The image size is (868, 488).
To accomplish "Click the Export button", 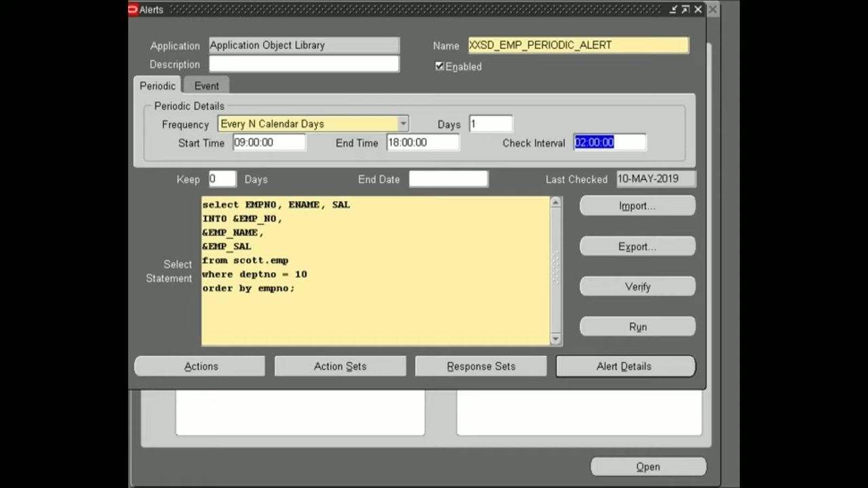I will coord(637,247).
